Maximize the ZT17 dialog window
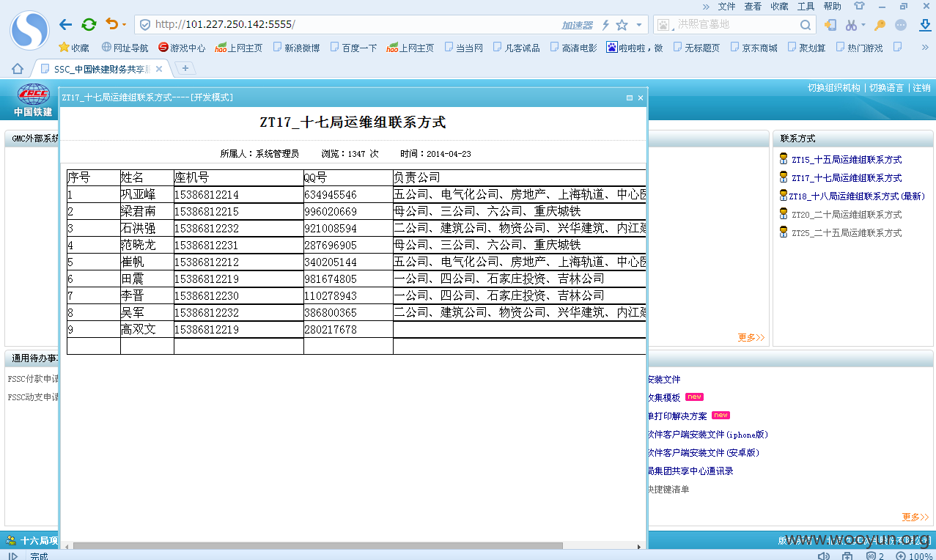Viewport: 936px width, 560px height. point(630,97)
